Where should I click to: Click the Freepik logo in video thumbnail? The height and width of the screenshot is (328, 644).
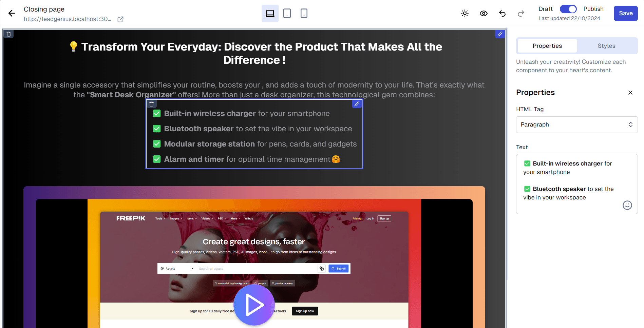(131, 218)
